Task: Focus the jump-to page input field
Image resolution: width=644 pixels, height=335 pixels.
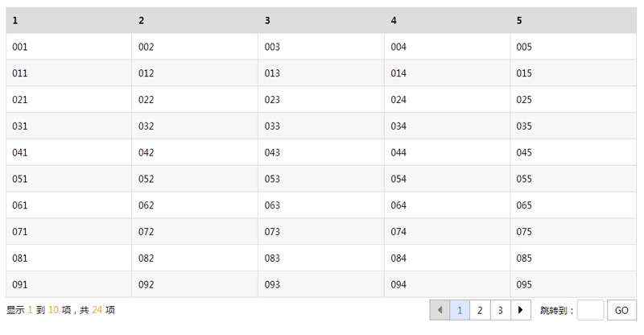Action: [x=590, y=310]
